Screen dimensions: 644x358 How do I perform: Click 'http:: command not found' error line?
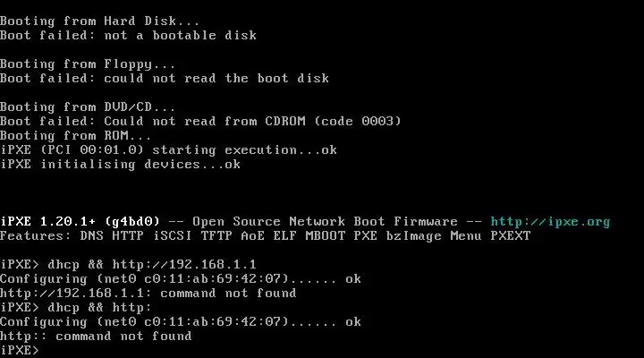[x=96, y=337]
